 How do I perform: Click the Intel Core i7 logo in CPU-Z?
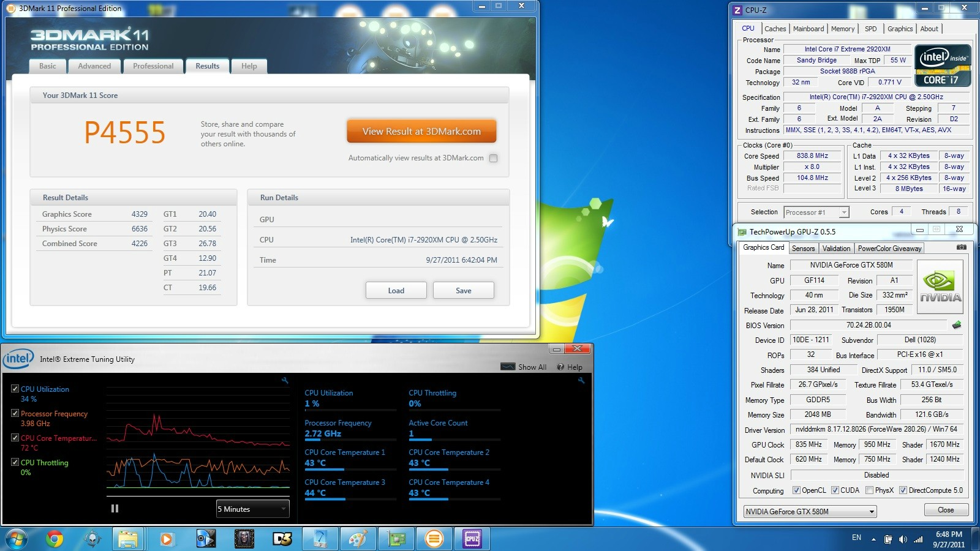pyautogui.click(x=943, y=66)
